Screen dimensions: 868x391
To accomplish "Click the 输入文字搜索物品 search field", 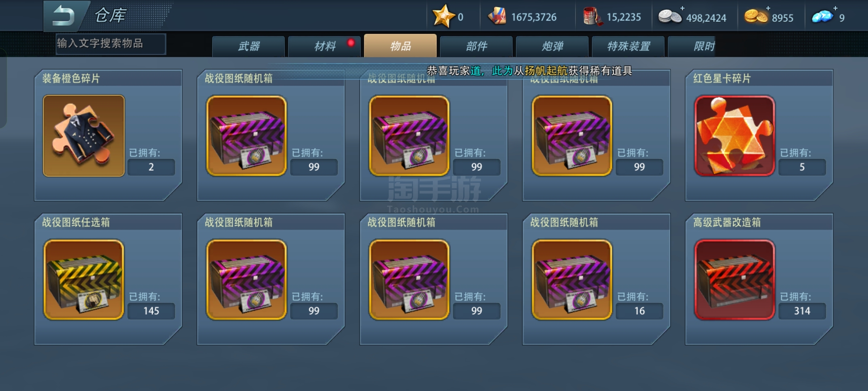I will (x=111, y=44).
